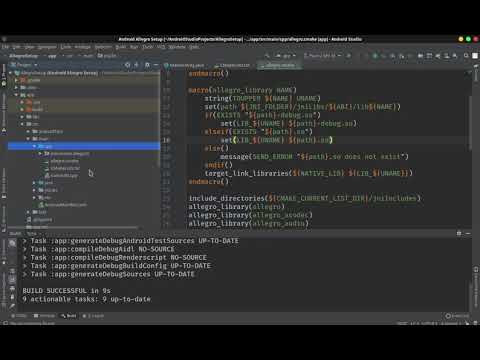The width and height of the screenshot is (480, 360).
Task: Select CMakeLists.txt in project tree
Action: [x=62, y=168]
